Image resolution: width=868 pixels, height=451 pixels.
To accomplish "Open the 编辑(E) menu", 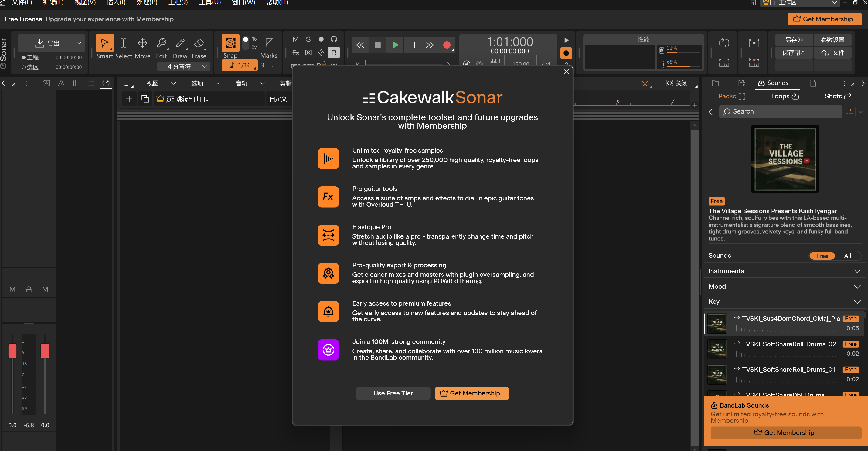I will pos(53,3).
